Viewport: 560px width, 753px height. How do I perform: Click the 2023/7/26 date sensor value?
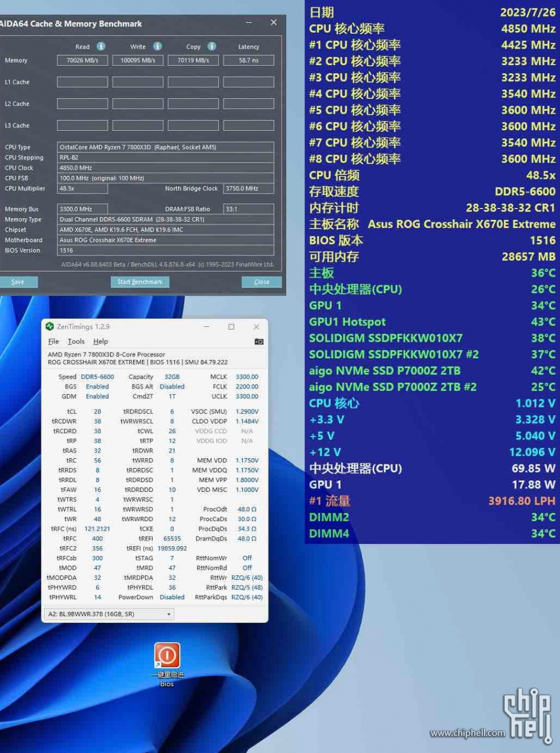coord(528,13)
